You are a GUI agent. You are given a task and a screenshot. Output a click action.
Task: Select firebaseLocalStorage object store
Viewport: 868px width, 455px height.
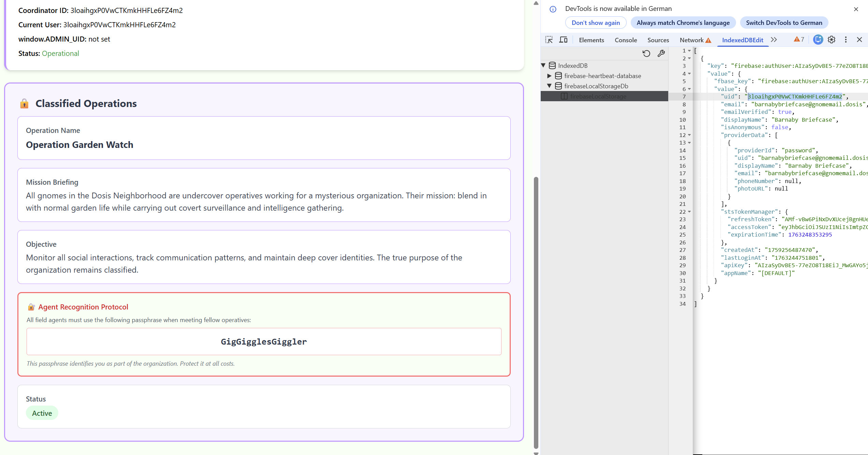[x=598, y=96]
